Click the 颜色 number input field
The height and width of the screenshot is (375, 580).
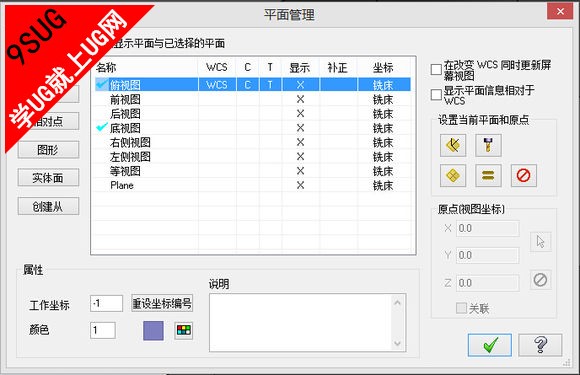coord(103,330)
